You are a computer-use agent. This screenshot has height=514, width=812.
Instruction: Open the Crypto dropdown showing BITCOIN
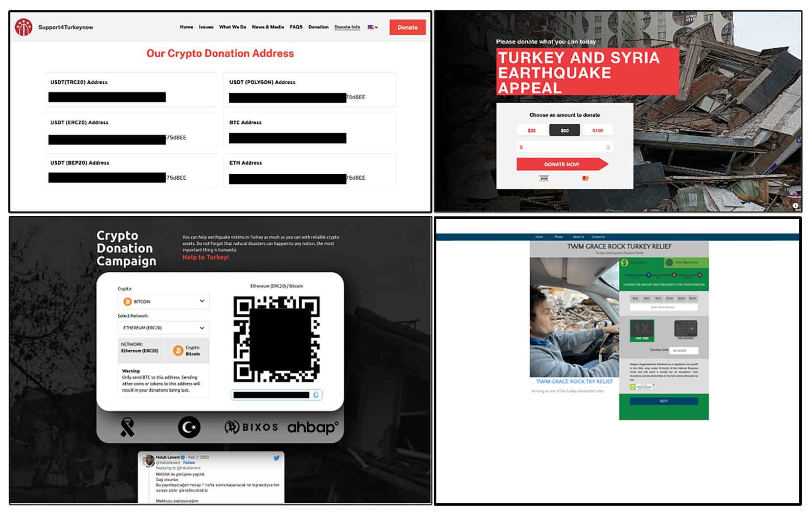tap(164, 301)
